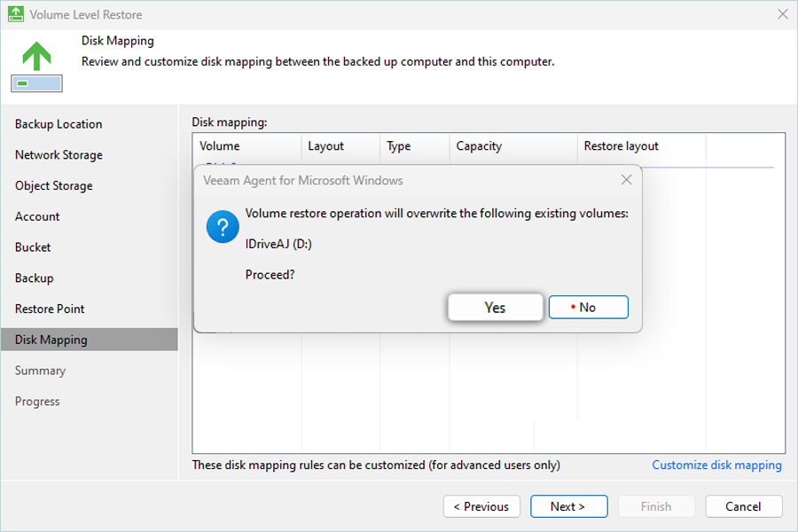This screenshot has width=798, height=532.
Task: Click the Disk Mapping heading text
Action: tap(118, 41)
